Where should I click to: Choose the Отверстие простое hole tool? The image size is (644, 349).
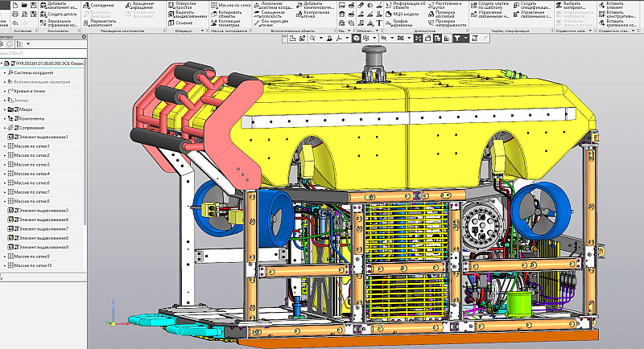[184, 6]
